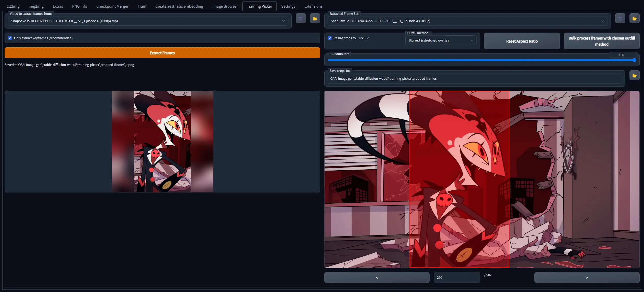Go to next frame with > button
Image resolution: width=644 pixels, height=292 pixels.
point(587,277)
